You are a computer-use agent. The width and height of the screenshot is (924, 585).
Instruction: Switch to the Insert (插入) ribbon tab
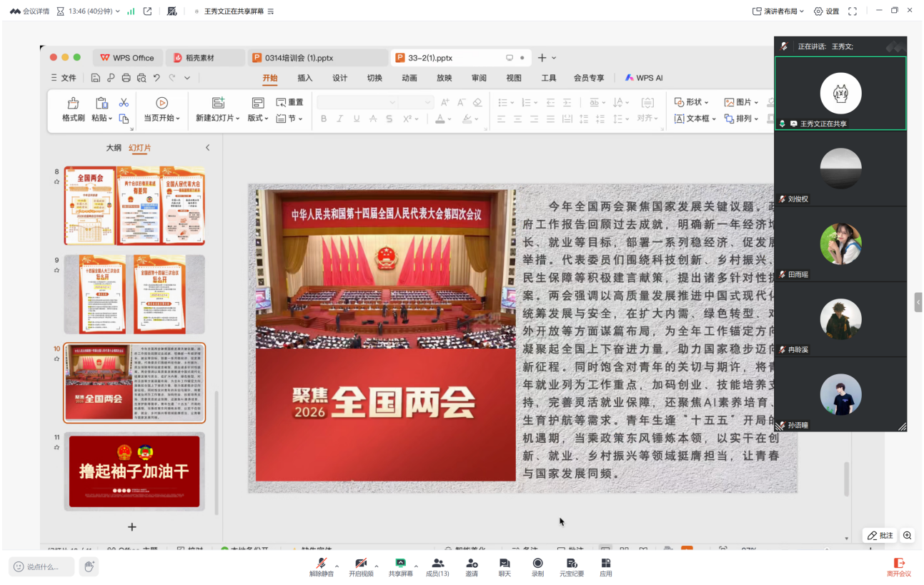tap(305, 78)
